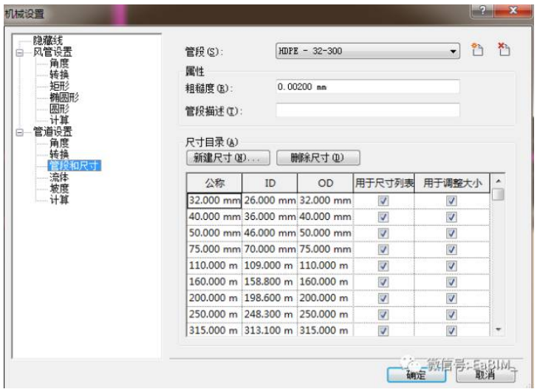This screenshot has height=392, width=537.
Task: Select the 32.000 mm nominal size cell
Action: click(x=214, y=201)
